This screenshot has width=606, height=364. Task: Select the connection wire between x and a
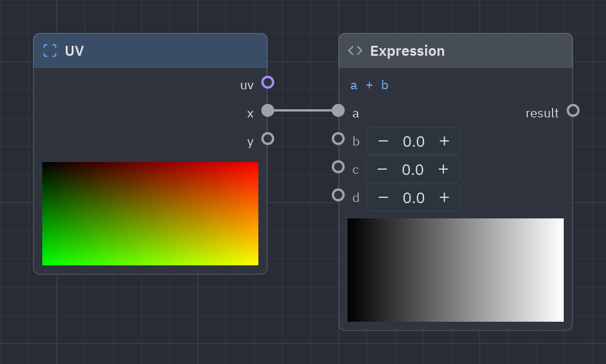point(303,110)
